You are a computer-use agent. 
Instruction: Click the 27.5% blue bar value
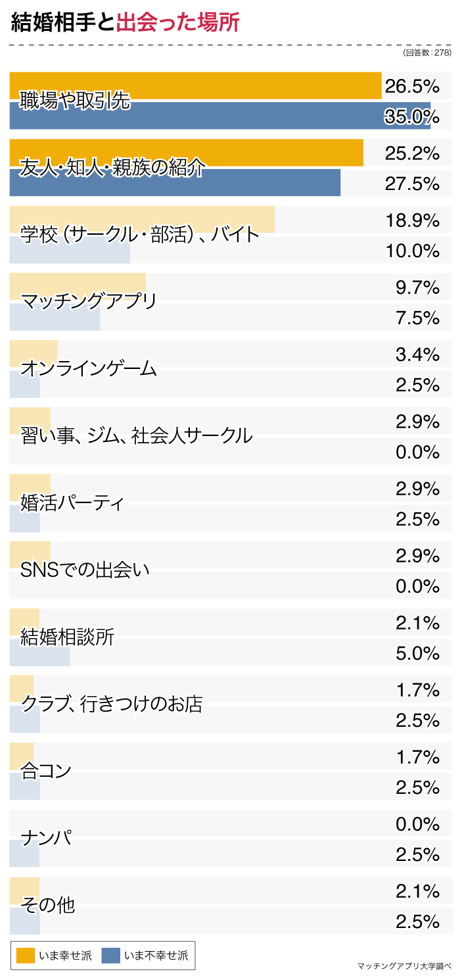pyautogui.click(x=412, y=184)
